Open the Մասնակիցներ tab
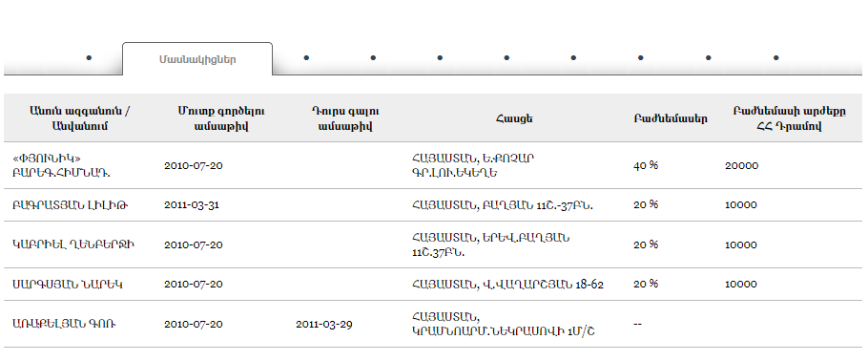The width and height of the screenshot is (868, 361). click(x=197, y=59)
